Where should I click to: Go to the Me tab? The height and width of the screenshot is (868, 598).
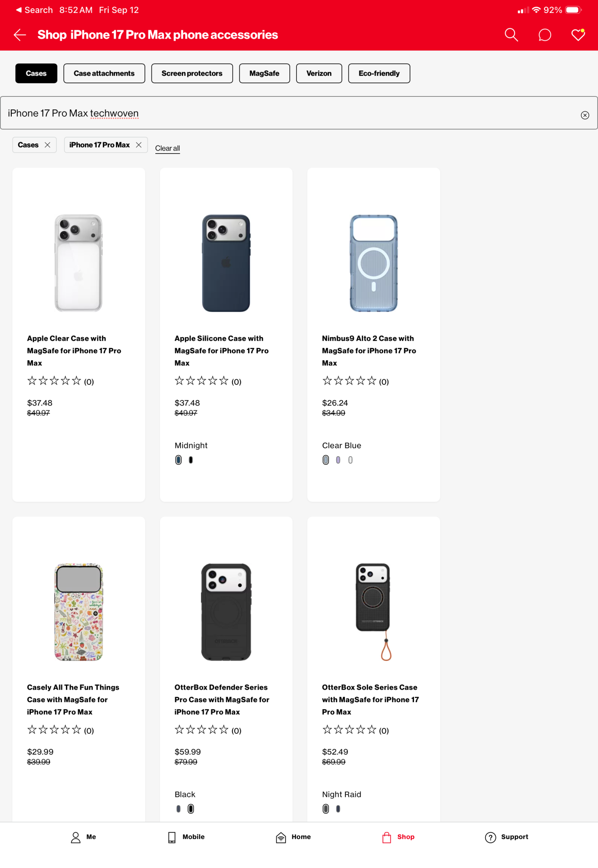(83, 837)
